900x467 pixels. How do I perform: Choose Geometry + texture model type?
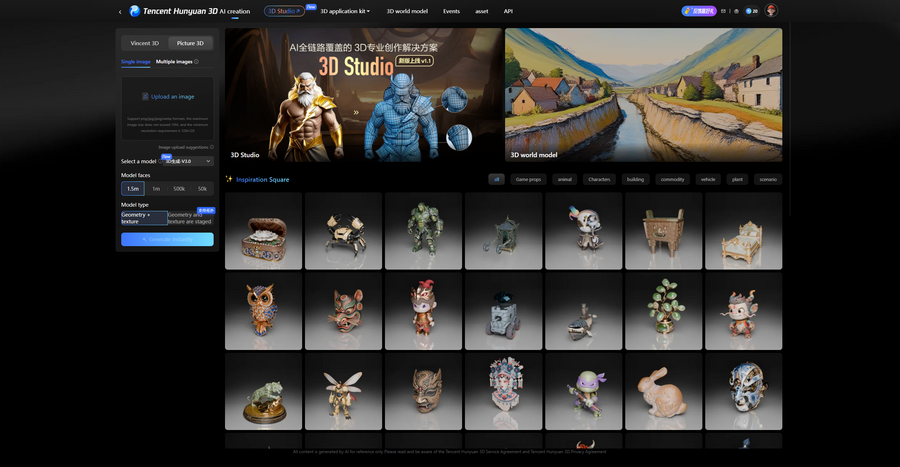pos(144,218)
